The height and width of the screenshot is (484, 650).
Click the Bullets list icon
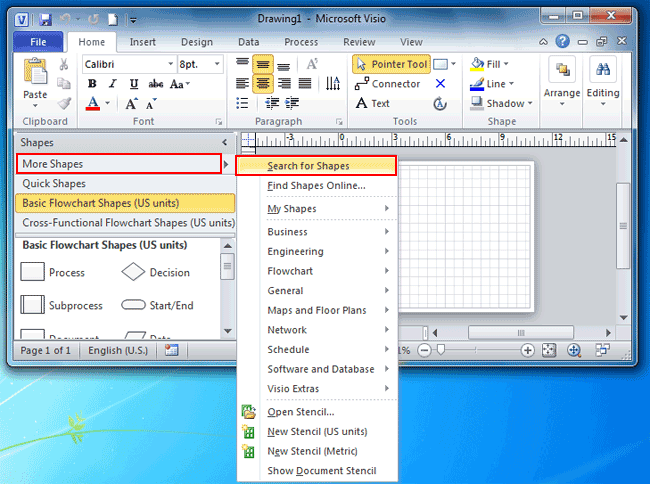click(242, 103)
